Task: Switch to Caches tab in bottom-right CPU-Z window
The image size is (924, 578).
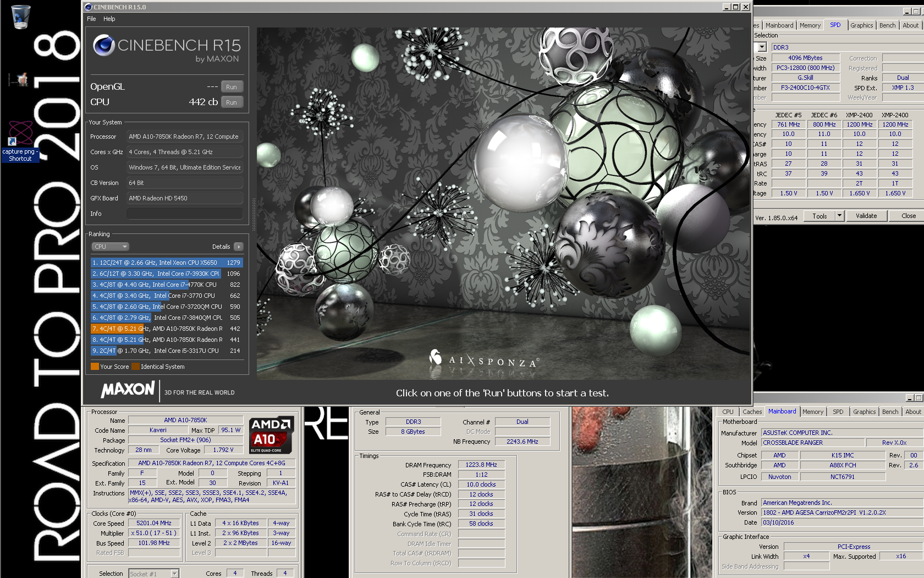Action: (x=752, y=412)
